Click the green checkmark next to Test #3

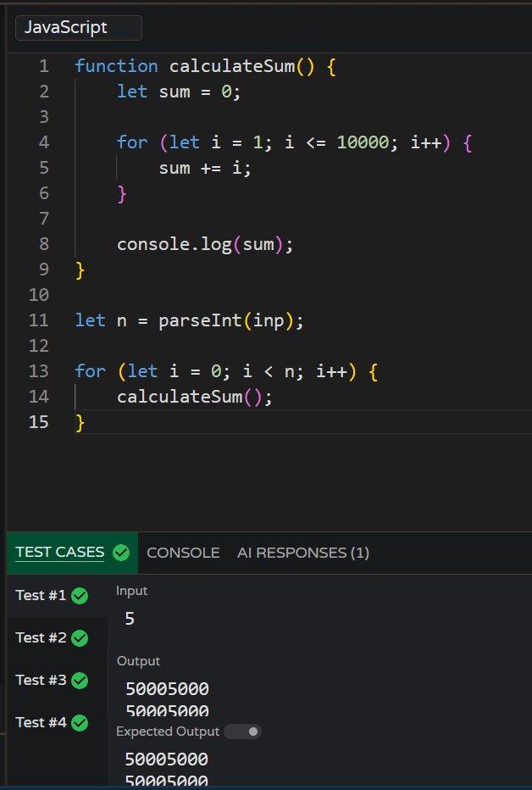[x=80, y=681]
